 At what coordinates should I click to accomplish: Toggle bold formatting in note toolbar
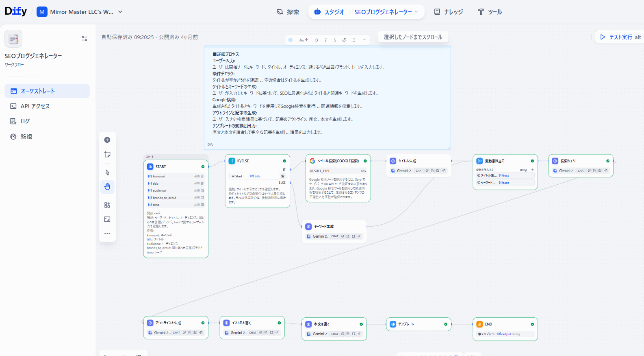point(317,40)
